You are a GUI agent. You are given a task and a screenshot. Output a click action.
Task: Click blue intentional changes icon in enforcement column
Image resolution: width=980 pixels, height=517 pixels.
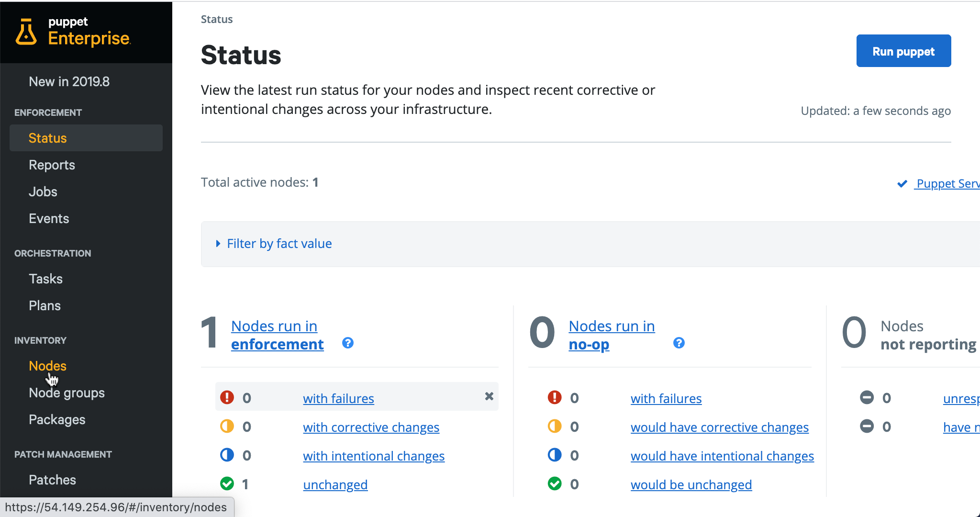tap(227, 455)
